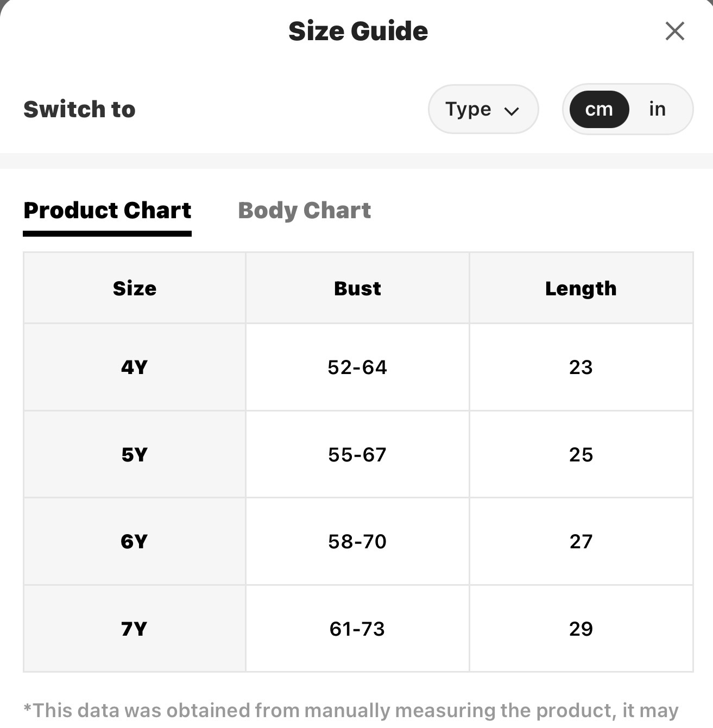Click the 61-73 bust measurement
713x728 pixels.
[357, 629]
